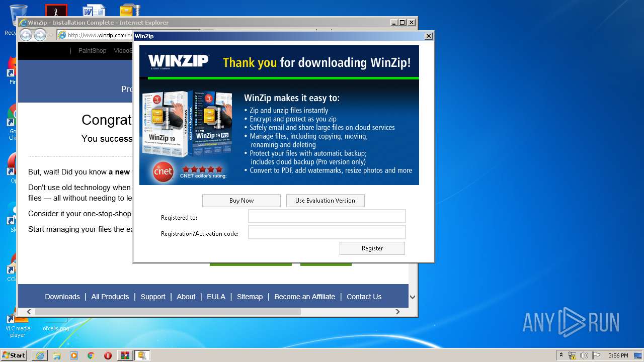The width and height of the screenshot is (644, 362).
Task: Focus the Registered to field
Action: pos(327,216)
